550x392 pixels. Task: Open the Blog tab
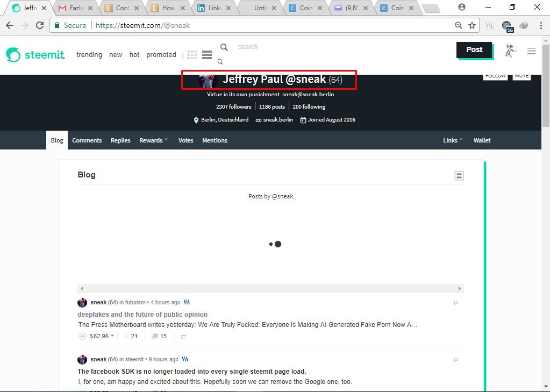coord(57,140)
